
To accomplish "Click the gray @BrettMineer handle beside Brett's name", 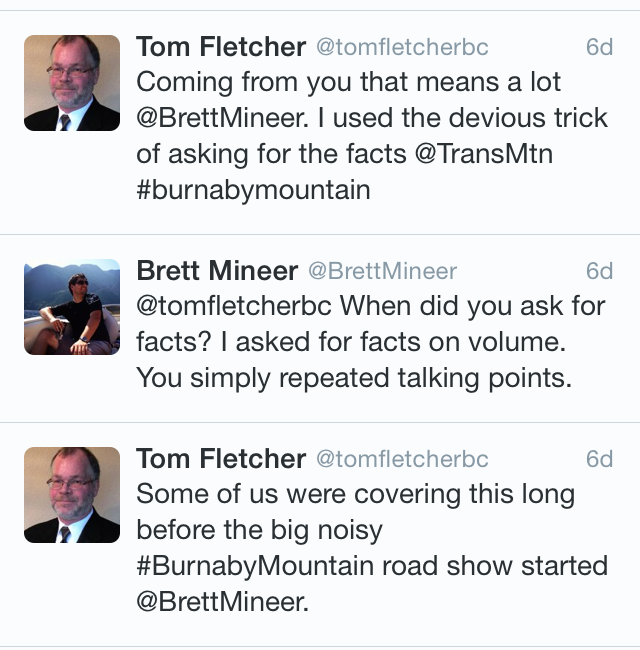I will (382, 271).
